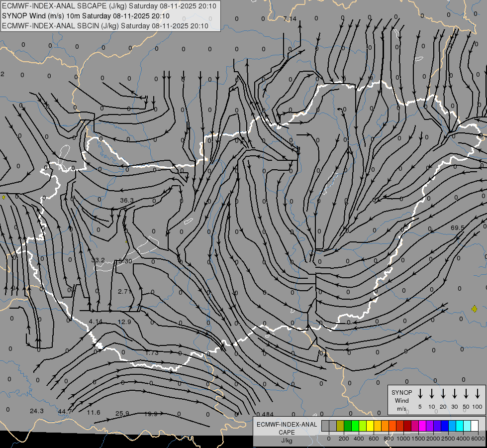Click the 1.73 value on the map
487x448 pixels.
tap(152, 353)
